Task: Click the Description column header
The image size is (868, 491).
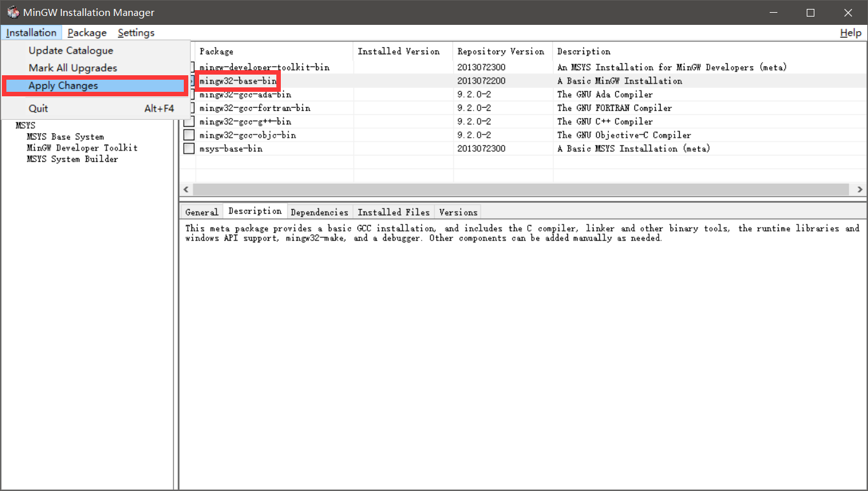Action: 710,52
